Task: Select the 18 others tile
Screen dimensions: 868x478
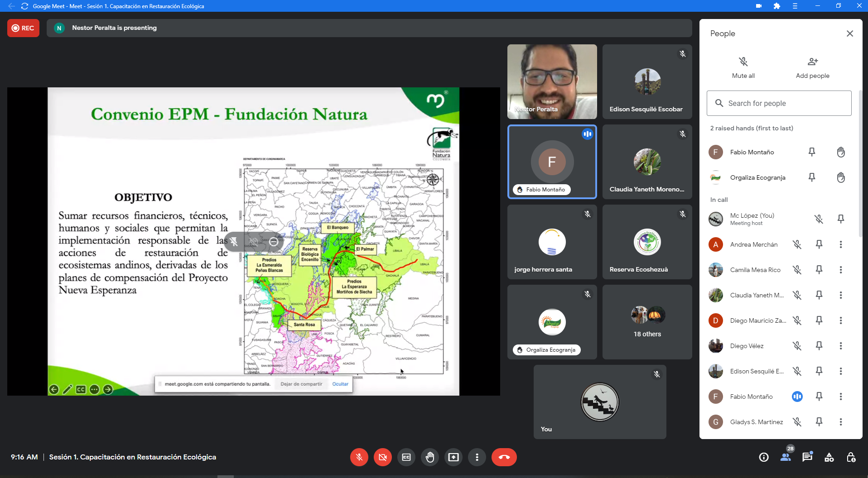Action: click(647, 322)
